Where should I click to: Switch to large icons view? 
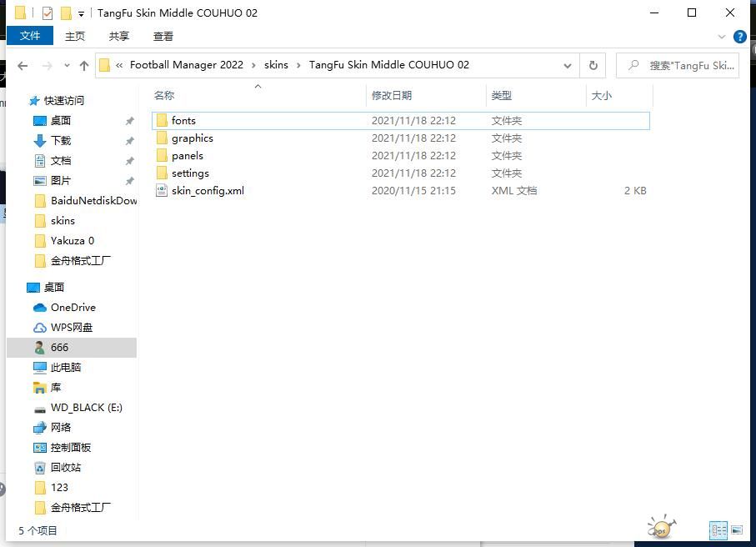coord(736,529)
